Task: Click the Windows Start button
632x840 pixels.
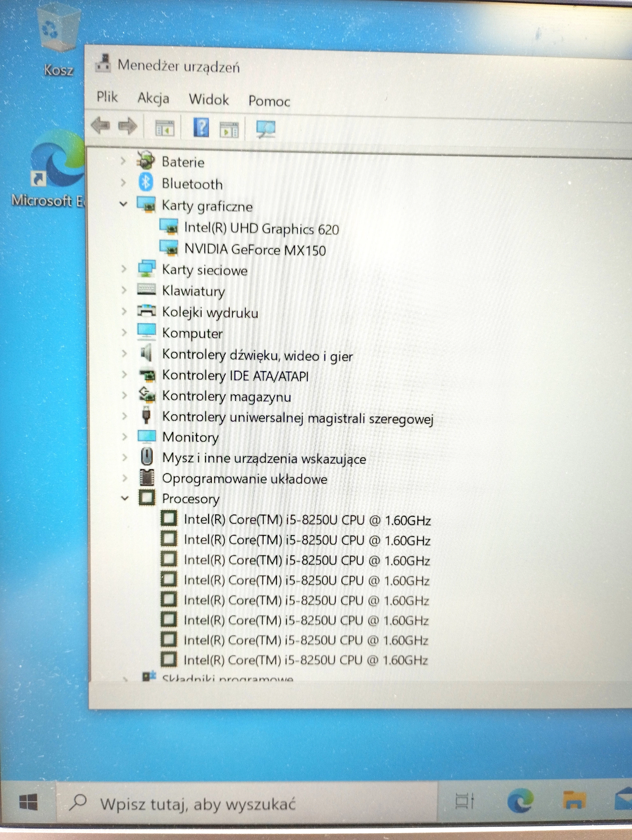Action: (x=28, y=802)
